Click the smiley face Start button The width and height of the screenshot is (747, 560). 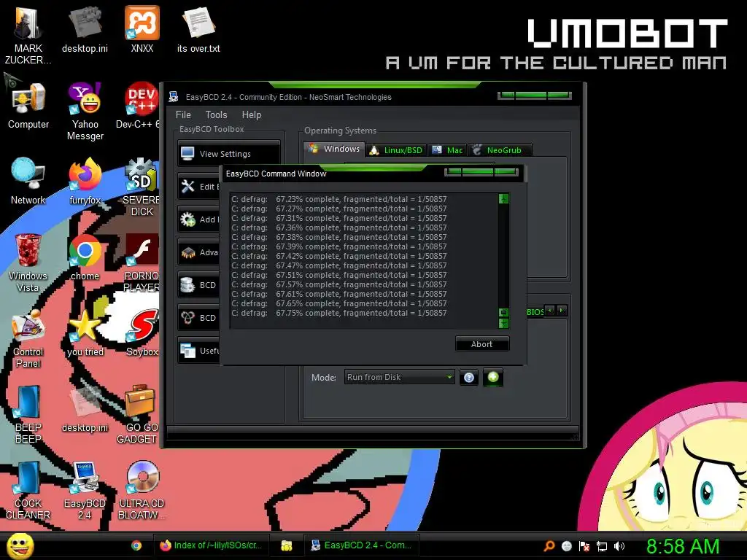tap(20, 546)
